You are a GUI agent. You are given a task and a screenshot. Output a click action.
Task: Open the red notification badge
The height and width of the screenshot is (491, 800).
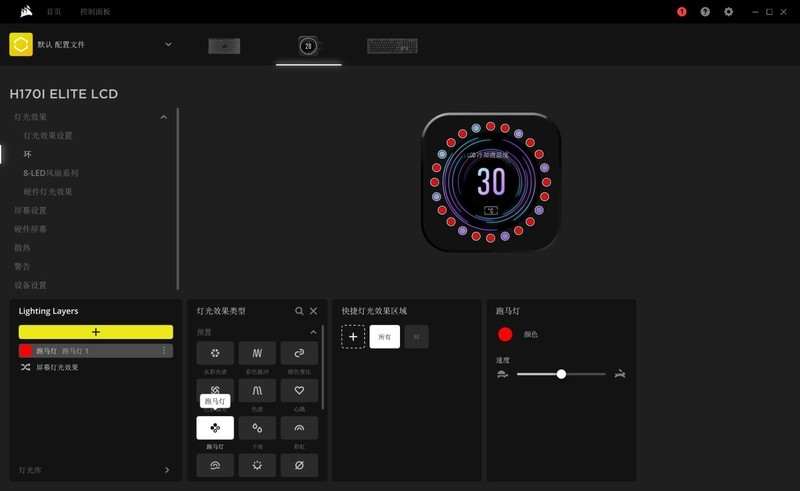tap(682, 12)
